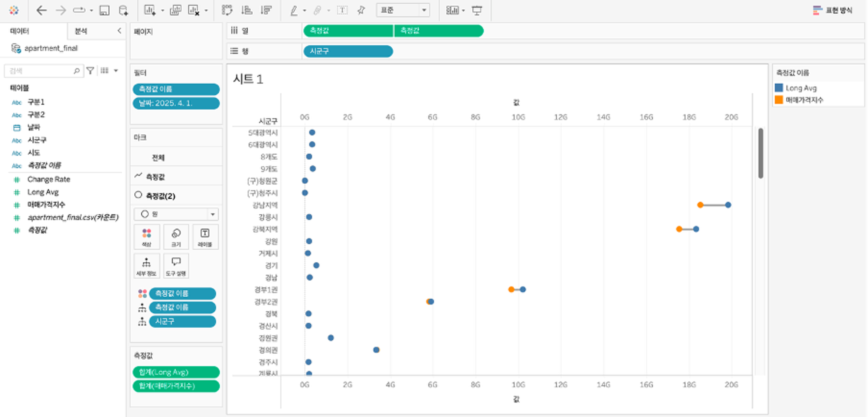The height and width of the screenshot is (417, 868).
Task: Open the 도구 설명 (Tooltip) marks button
Action: 176,266
